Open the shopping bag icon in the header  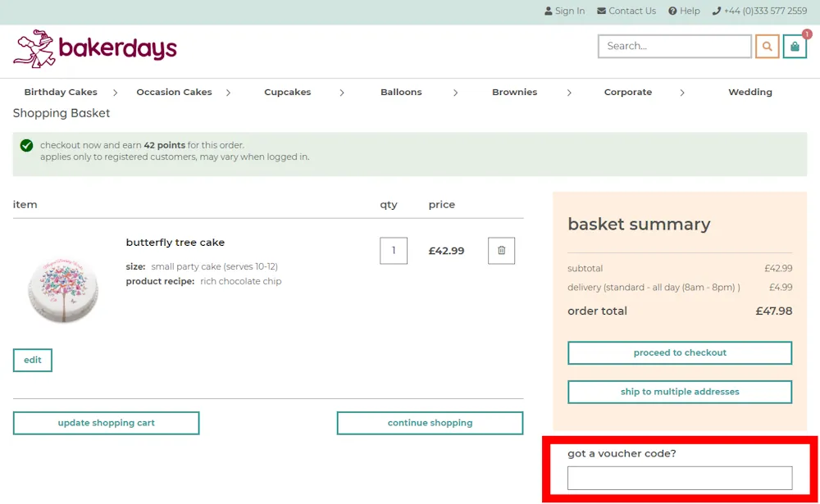(795, 46)
